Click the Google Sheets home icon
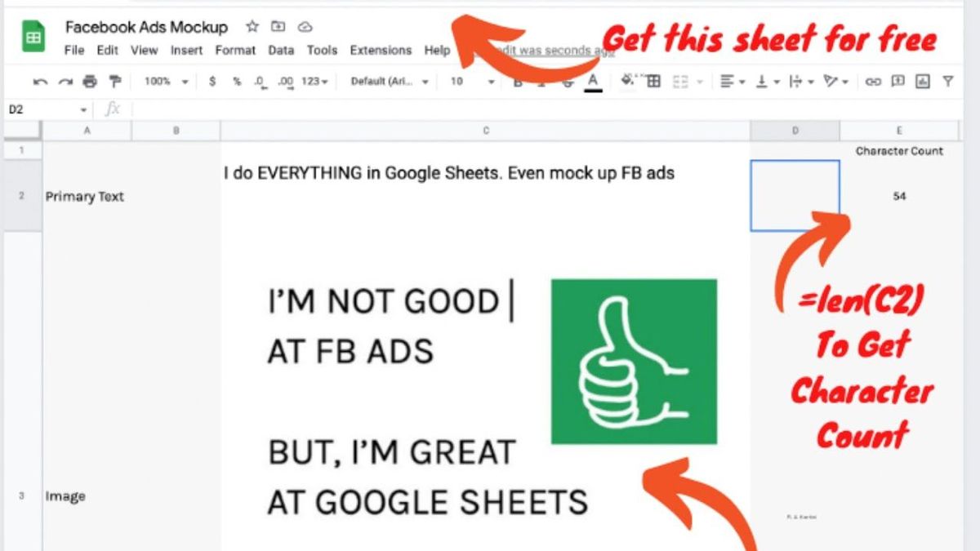The image size is (980, 551). click(33, 37)
